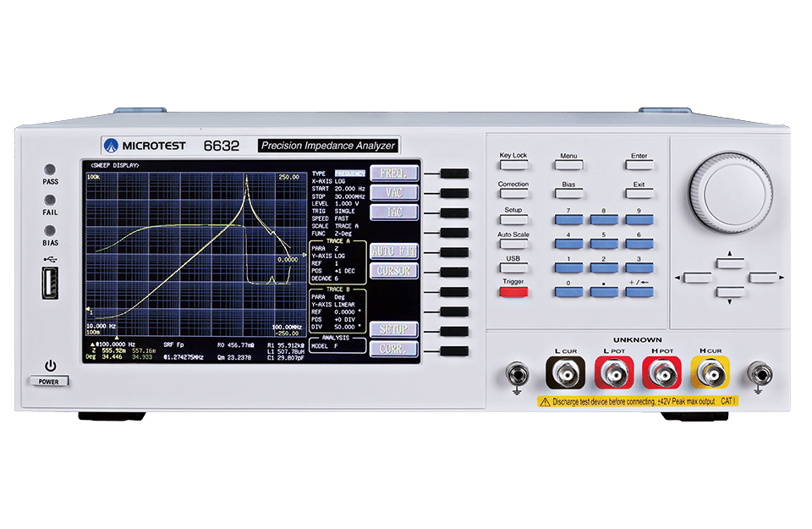Toggle the Bias button on the keypad
Image resolution: width=812 pixels, height=529 pixels.
tap(568, 194)
